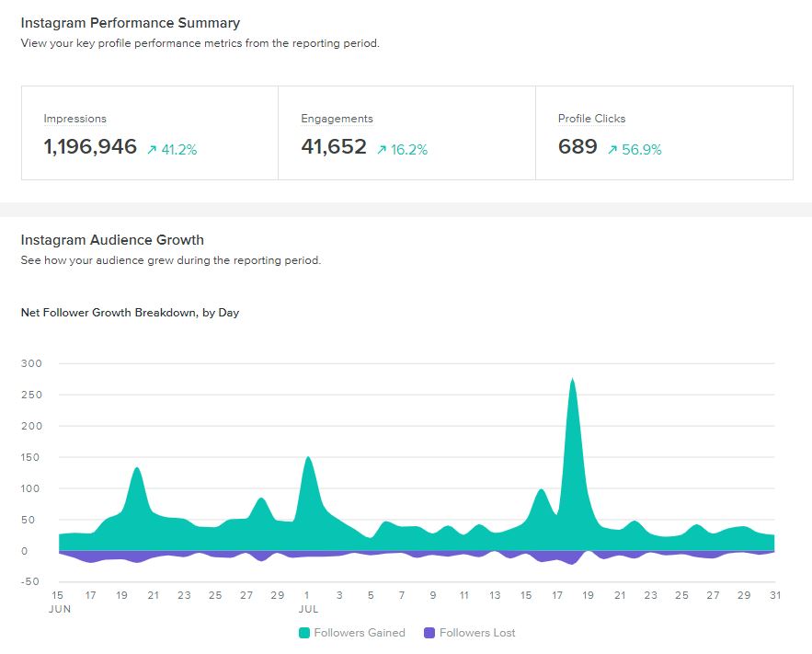Click the Net Follower Growth Breakdown title
Viewport: 812px width, 654px height.
[x=130, y=313]
